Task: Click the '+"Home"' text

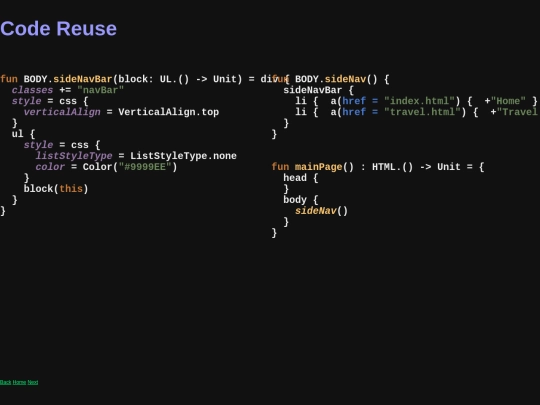Action: [x=505, y=101]
